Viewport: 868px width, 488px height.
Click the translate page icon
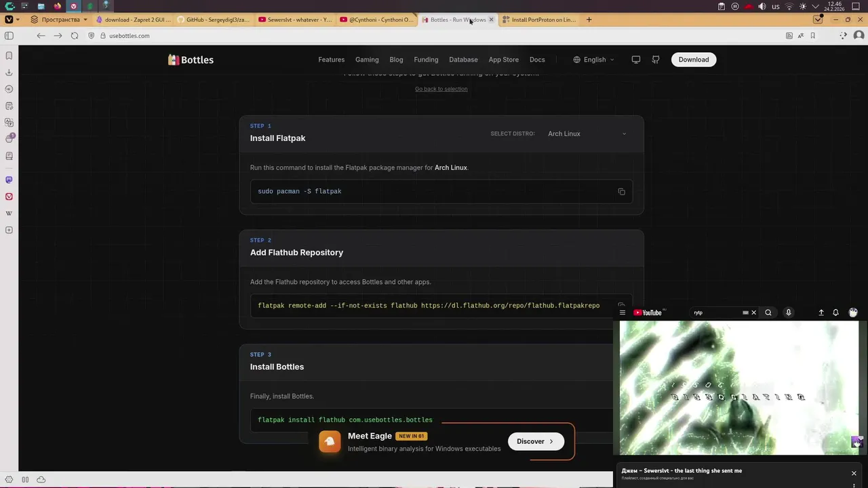801,35
